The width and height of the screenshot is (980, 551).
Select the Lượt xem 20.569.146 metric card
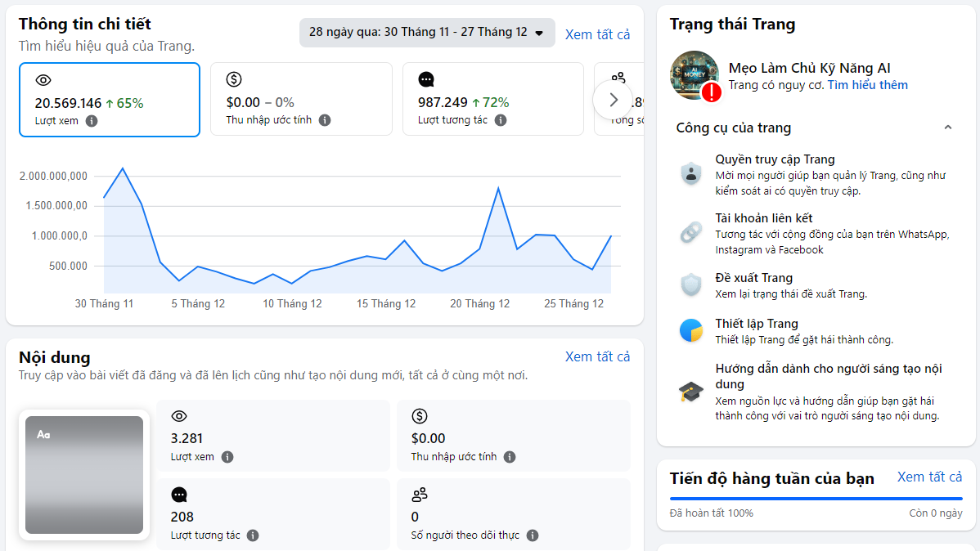click(x=110, y=100)
